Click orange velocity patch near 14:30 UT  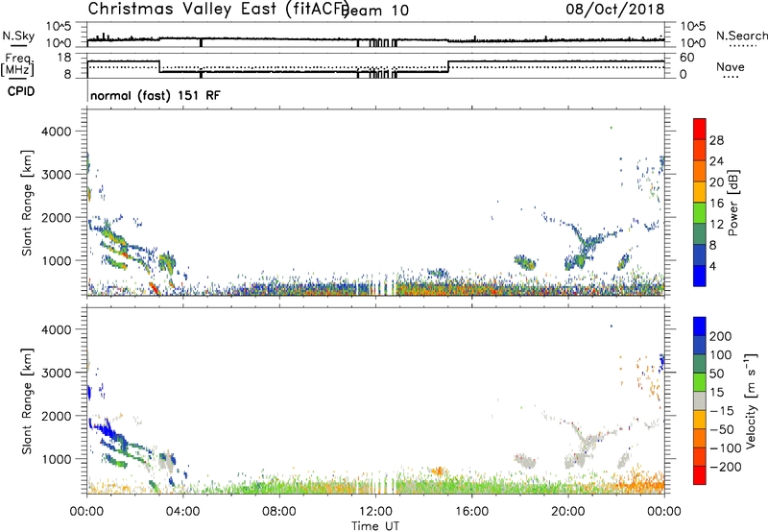[437, 472]
